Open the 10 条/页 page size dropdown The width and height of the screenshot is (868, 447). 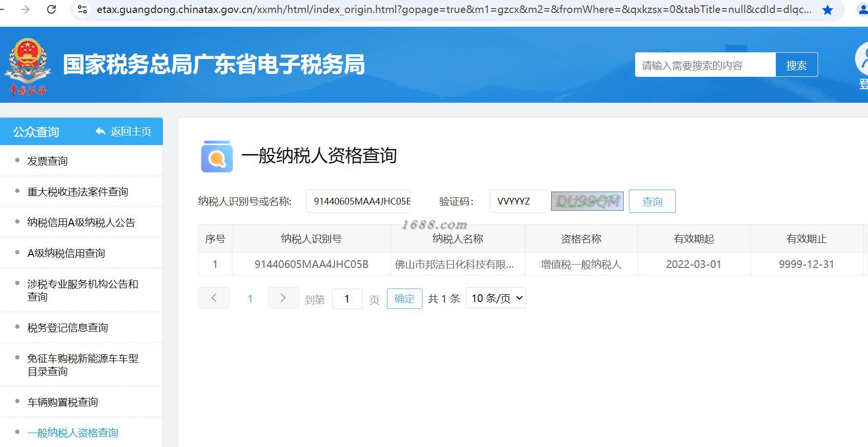(x=496, y=298)
